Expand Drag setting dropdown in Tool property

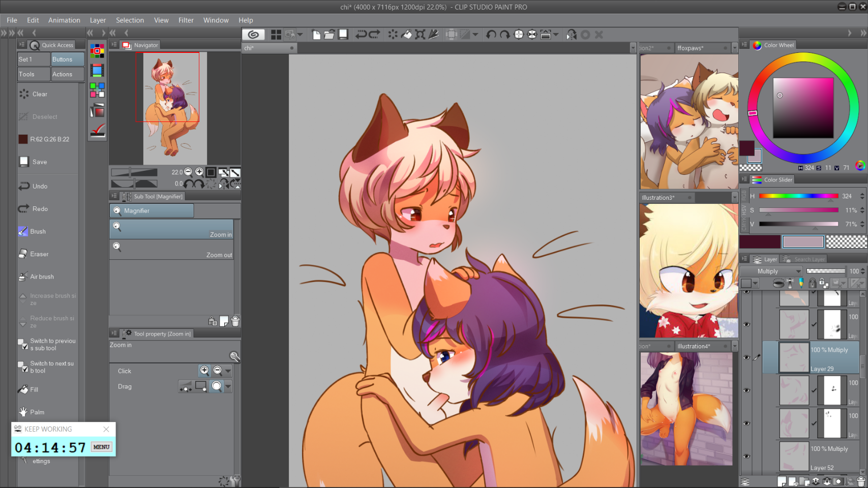point(228,386)
